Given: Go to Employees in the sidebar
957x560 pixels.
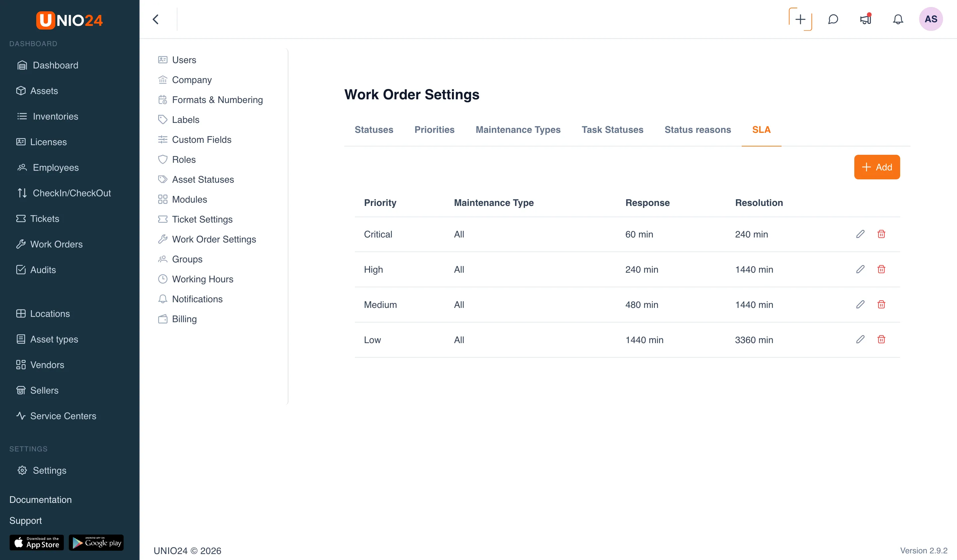Looking at the screenshot, I should (x=48, y=167).
